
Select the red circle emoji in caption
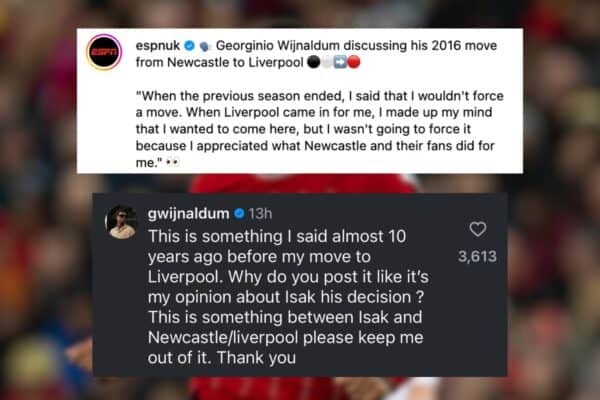[x=354, y=62]
